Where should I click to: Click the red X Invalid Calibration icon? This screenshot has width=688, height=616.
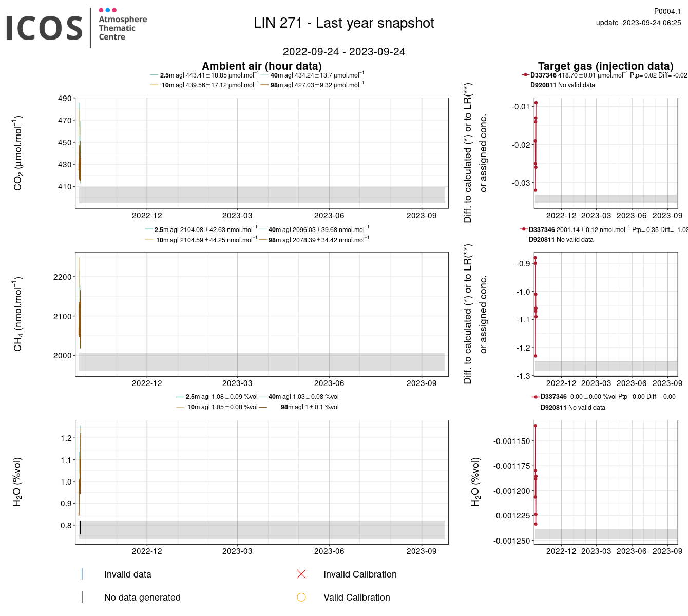[x=301, y=574]
